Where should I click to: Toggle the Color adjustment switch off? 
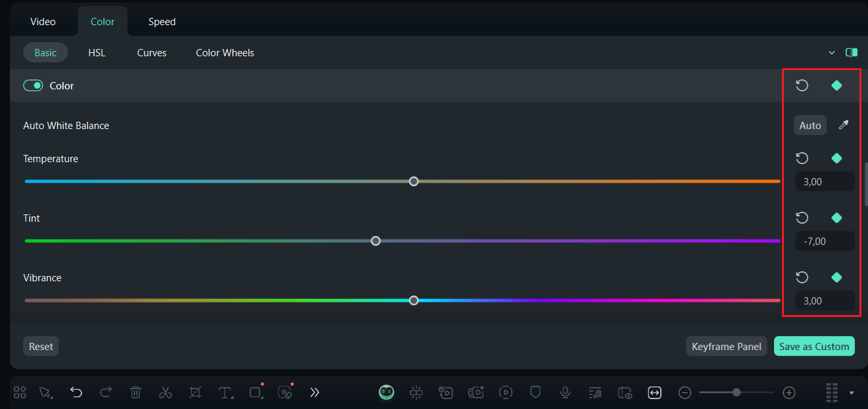pos(33,85)
